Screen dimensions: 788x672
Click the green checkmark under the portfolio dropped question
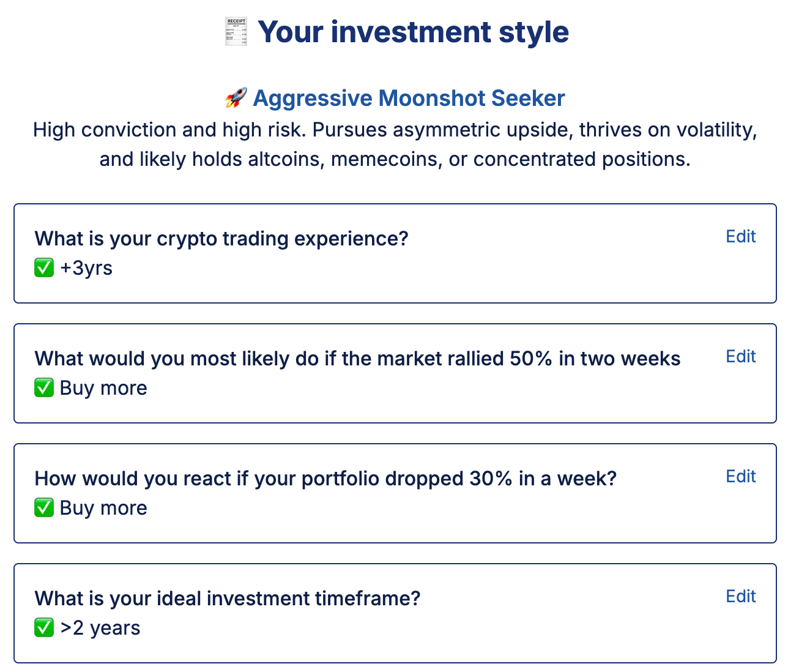click(x=44, y=508)
